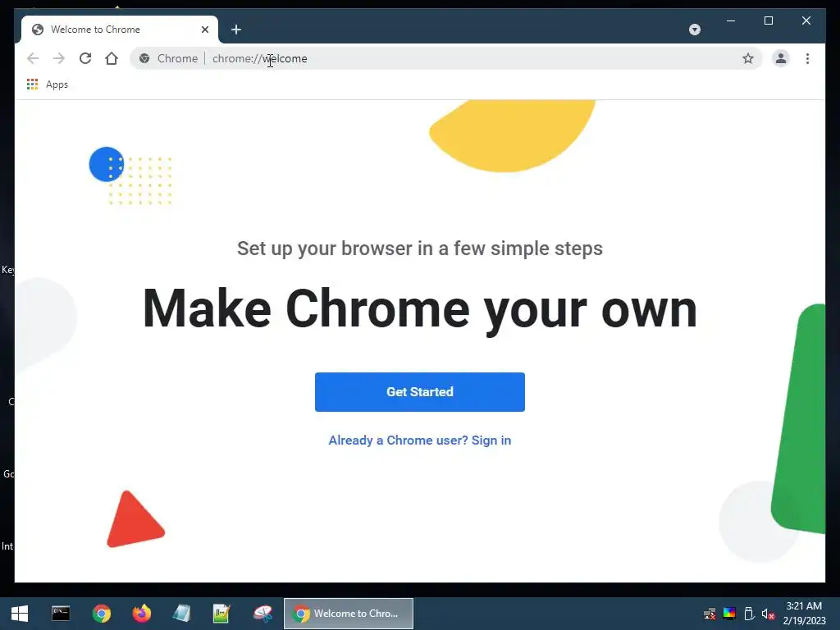Open the Windows Start menu

(20, 614)
